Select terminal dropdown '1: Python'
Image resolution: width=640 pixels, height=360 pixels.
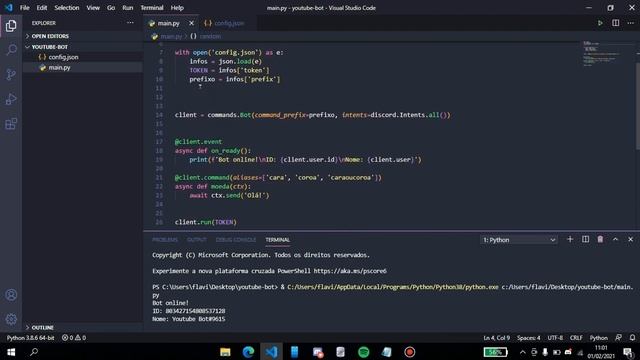(519, 240)
